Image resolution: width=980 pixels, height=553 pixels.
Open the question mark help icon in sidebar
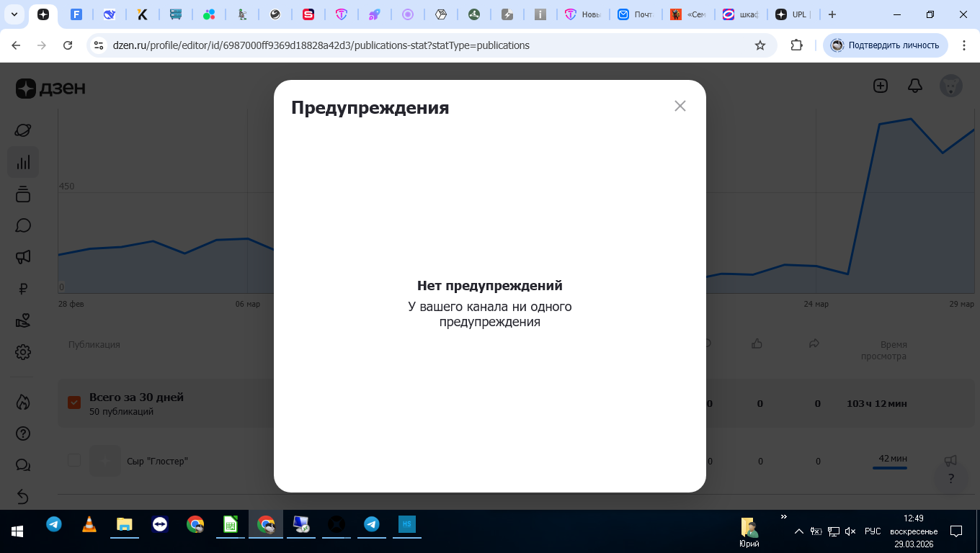click(x=23, y=433)
